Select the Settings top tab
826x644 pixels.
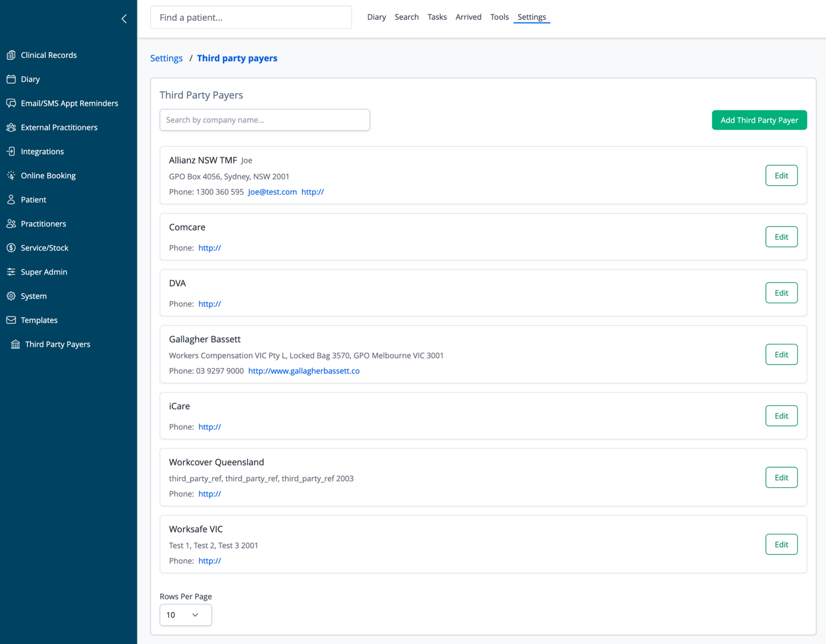click(532, 17)
